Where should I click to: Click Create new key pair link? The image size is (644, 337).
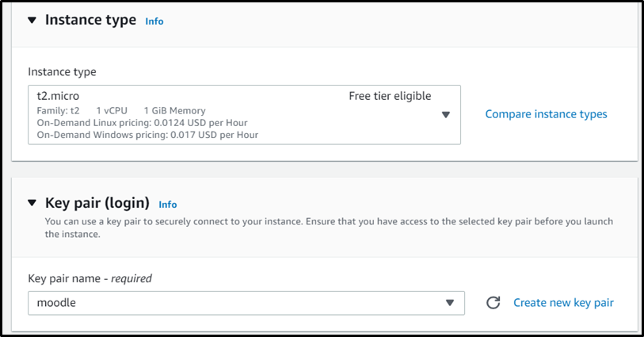pos(563,303)
